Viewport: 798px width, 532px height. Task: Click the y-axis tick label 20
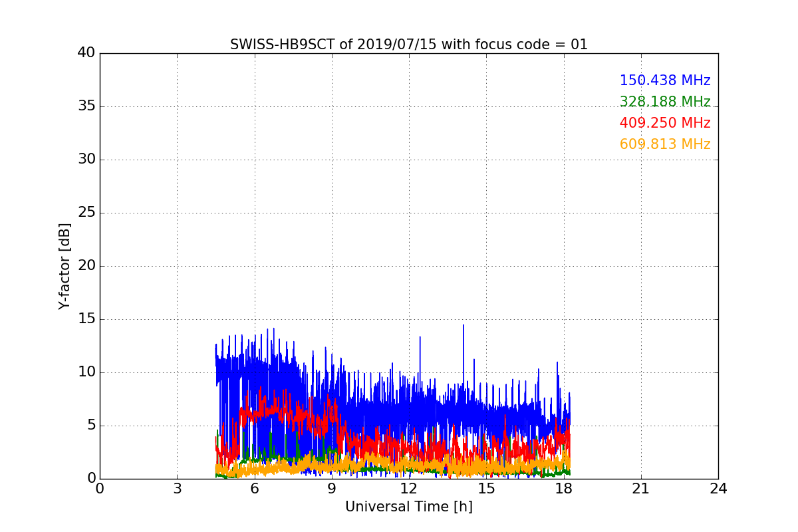click(x=86, y=266)
